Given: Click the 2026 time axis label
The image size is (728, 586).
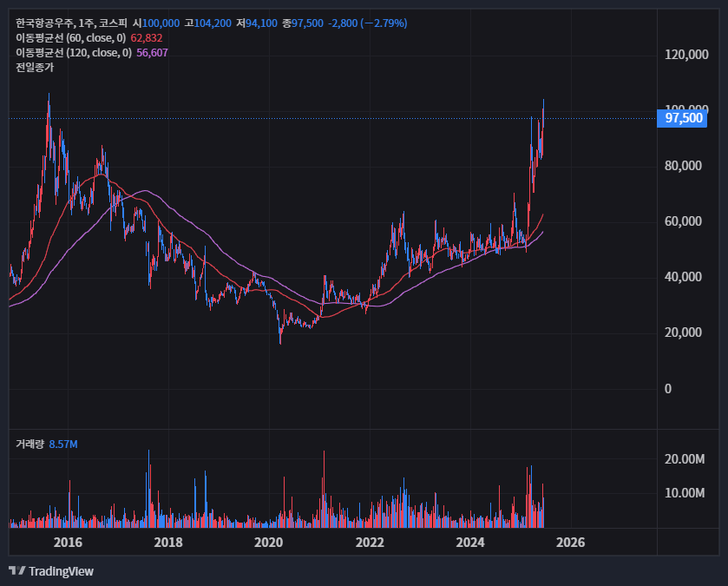Looking at the screenshot, I should pos(571,543).
